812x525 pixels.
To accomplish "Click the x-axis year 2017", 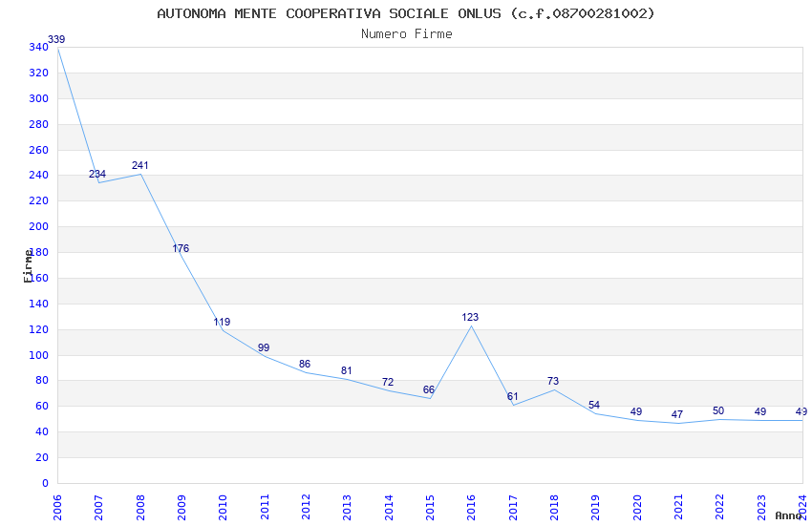I will pos(513,508).
